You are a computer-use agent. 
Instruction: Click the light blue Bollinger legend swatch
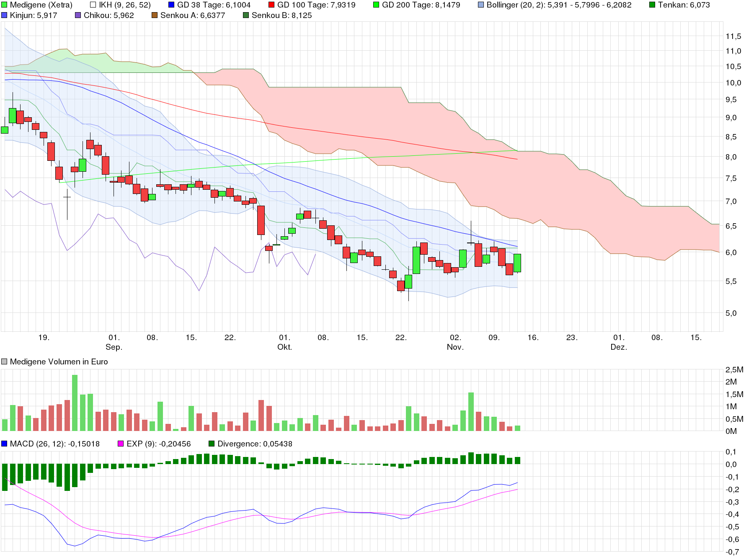click(480, 5)
